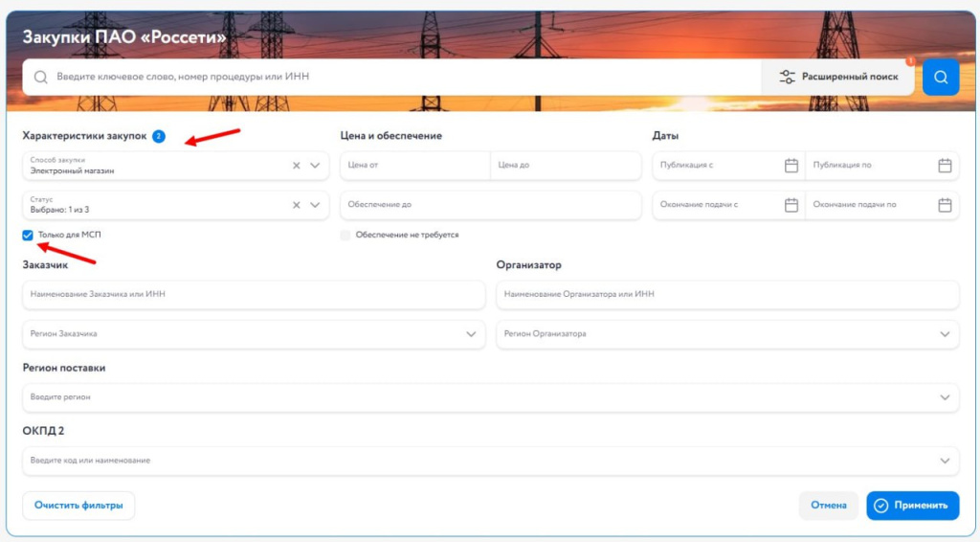Open the 'Расширенный поиск' advanced search button

(x=838, y=77)
